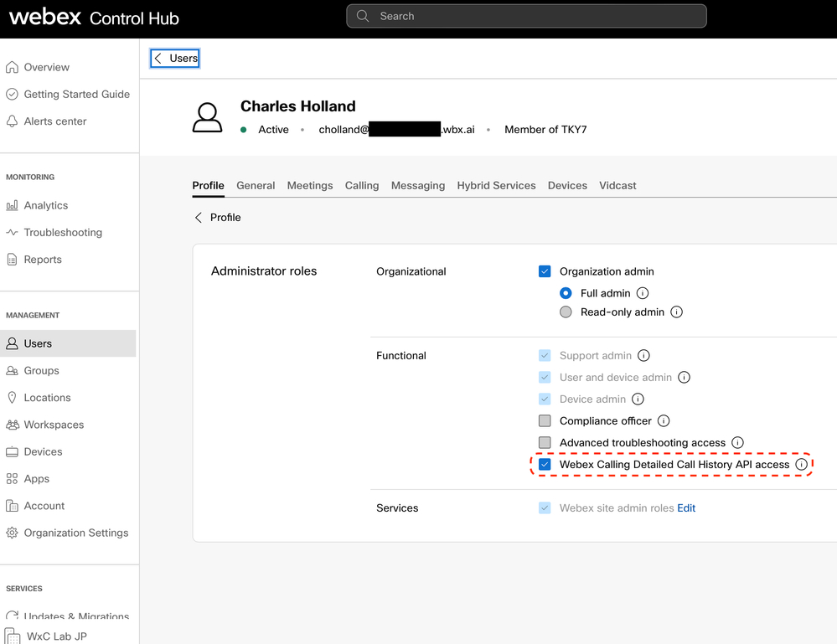
Task: Switch to the Calling tab
Action: coord(362,185)
